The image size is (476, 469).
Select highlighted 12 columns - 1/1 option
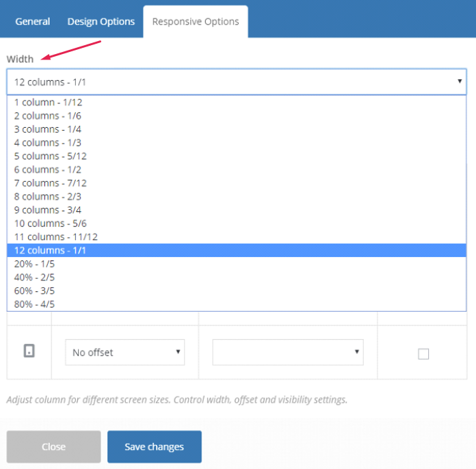(51, 250)
